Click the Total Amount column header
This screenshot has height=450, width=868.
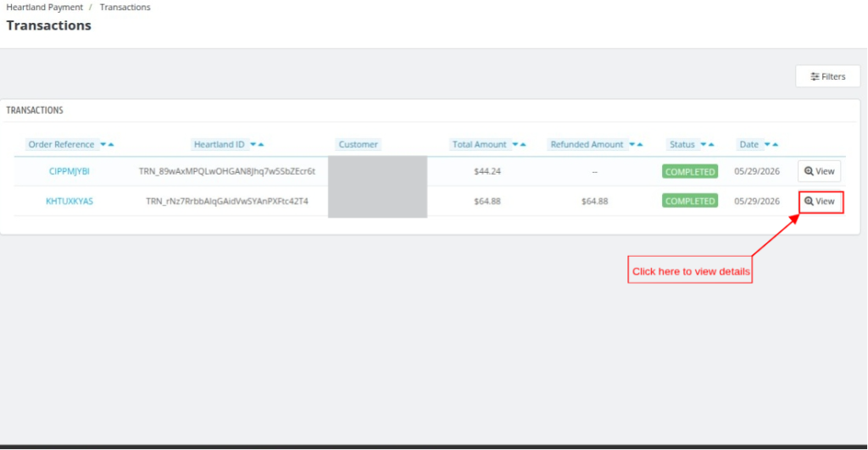[480, 144]
